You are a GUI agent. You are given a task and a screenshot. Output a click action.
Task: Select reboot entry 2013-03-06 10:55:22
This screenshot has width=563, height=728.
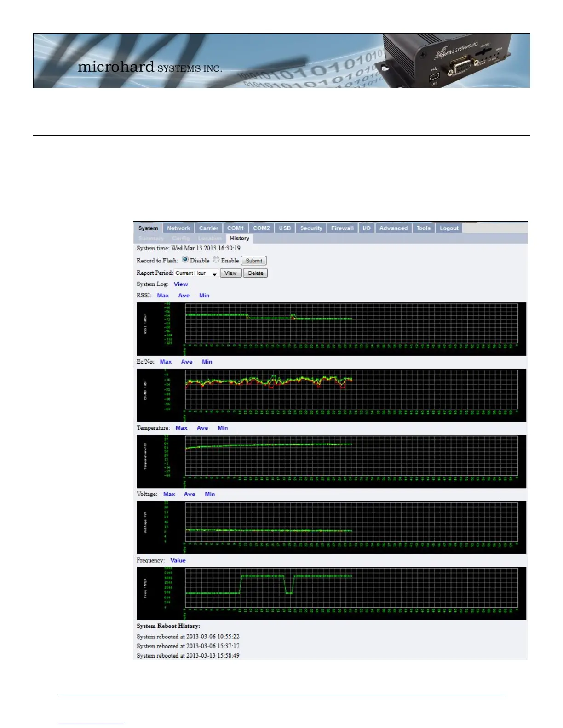point(188,637)
